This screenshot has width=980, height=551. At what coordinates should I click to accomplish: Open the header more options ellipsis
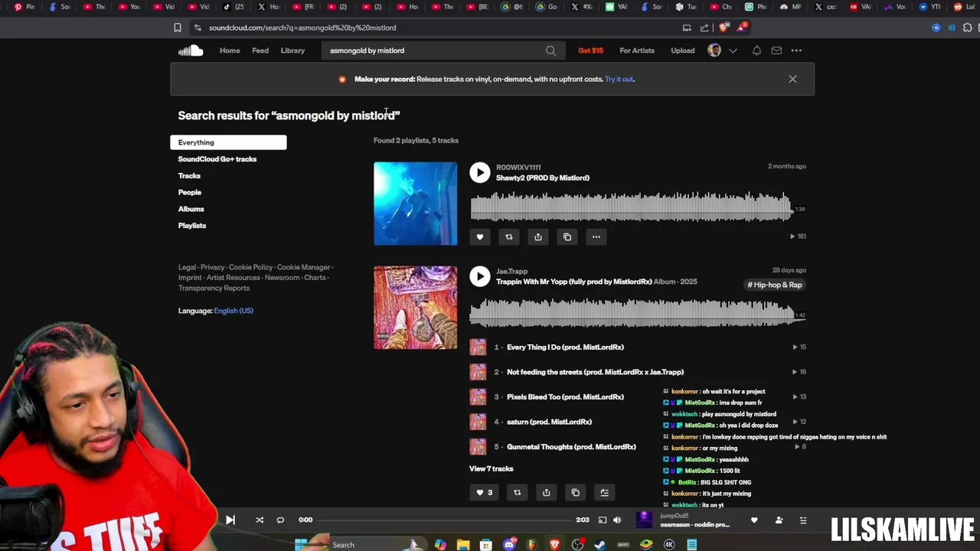(x=796, y=51)
